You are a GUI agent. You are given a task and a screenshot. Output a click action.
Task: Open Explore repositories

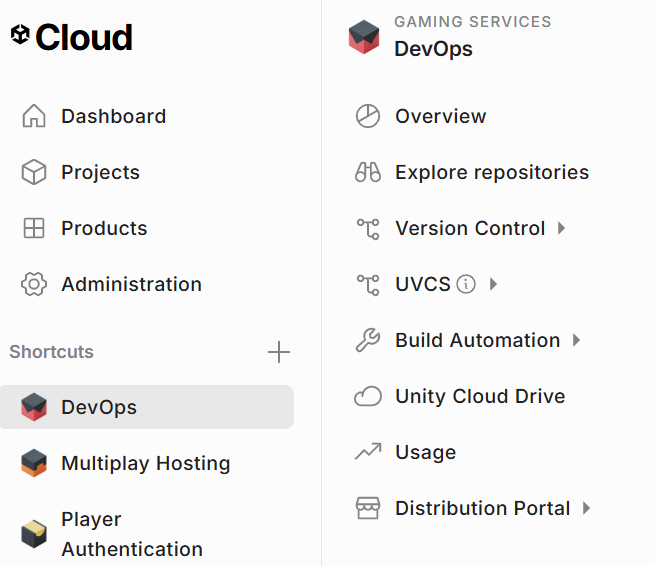(492, 172)
